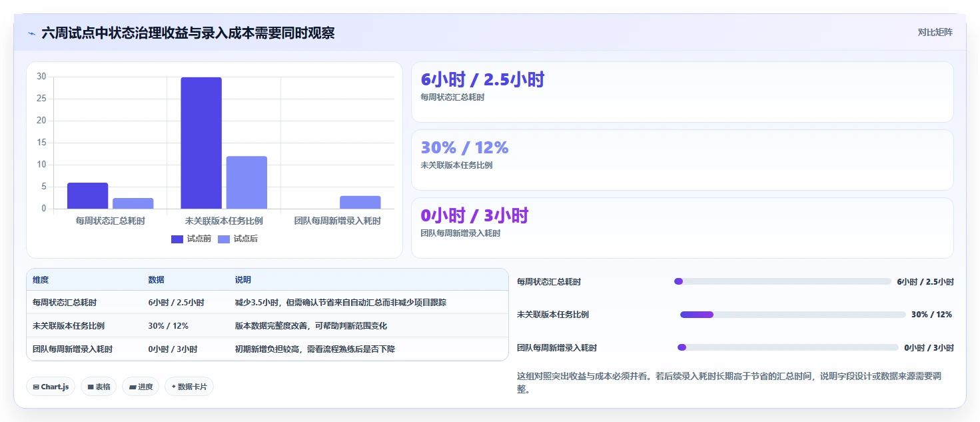Screen dimensions: 980x422
Task: Click the 表格 tag chip
Action: click(99, 387)
